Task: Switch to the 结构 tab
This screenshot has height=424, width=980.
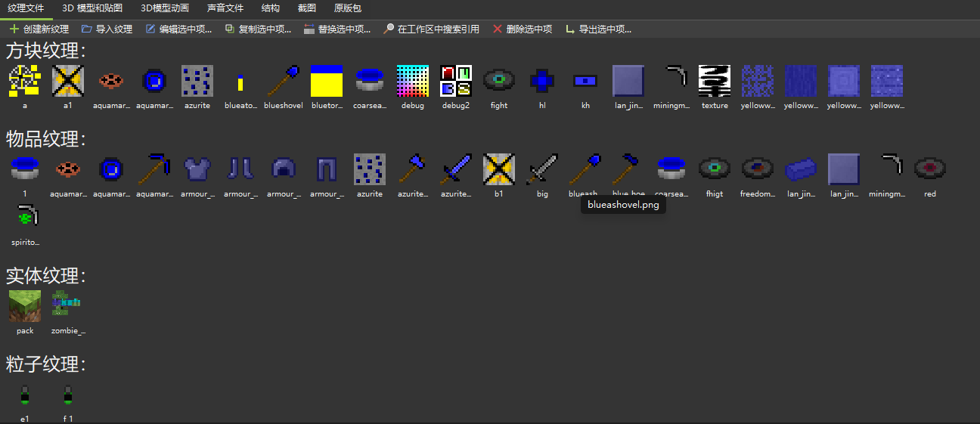Action: [270, 8]
